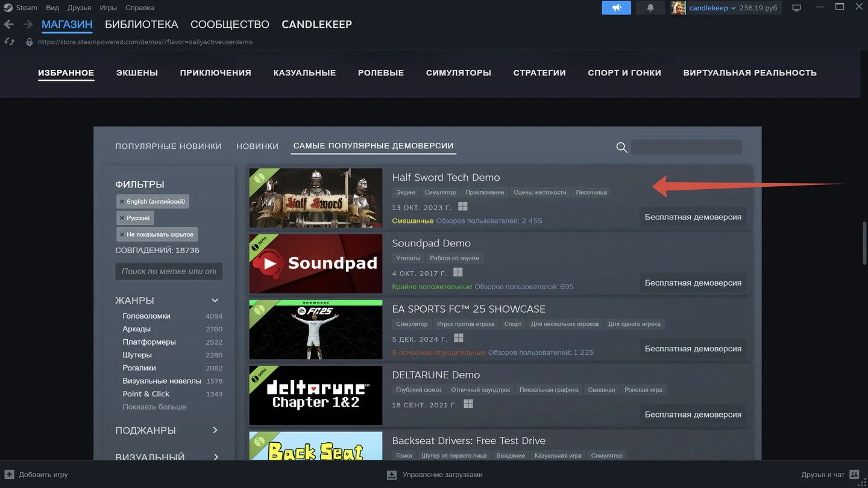
Task: Go back with the left arrow
Action: click(8, 25)
